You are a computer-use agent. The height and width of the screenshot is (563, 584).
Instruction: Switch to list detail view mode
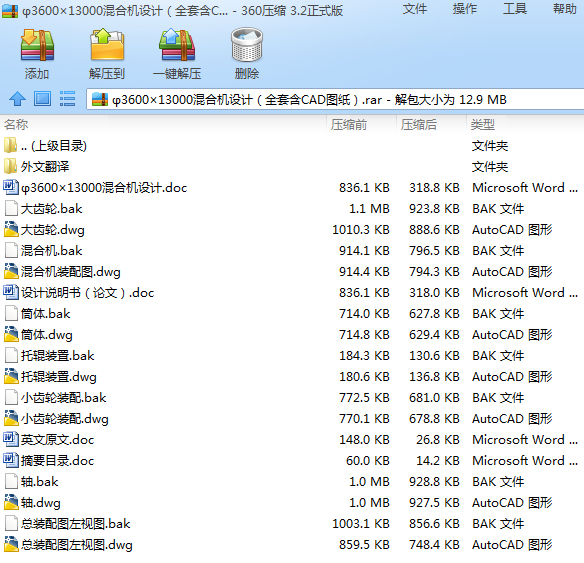click(67, 99)
